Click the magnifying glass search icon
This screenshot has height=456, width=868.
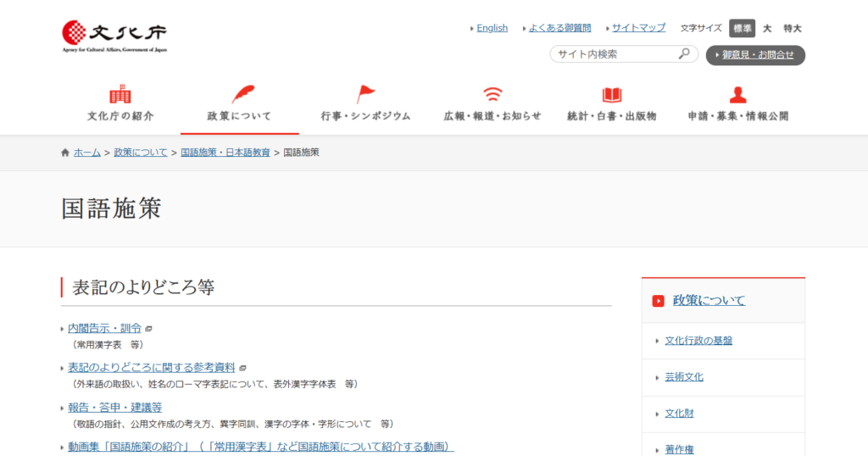coord(684,53)
